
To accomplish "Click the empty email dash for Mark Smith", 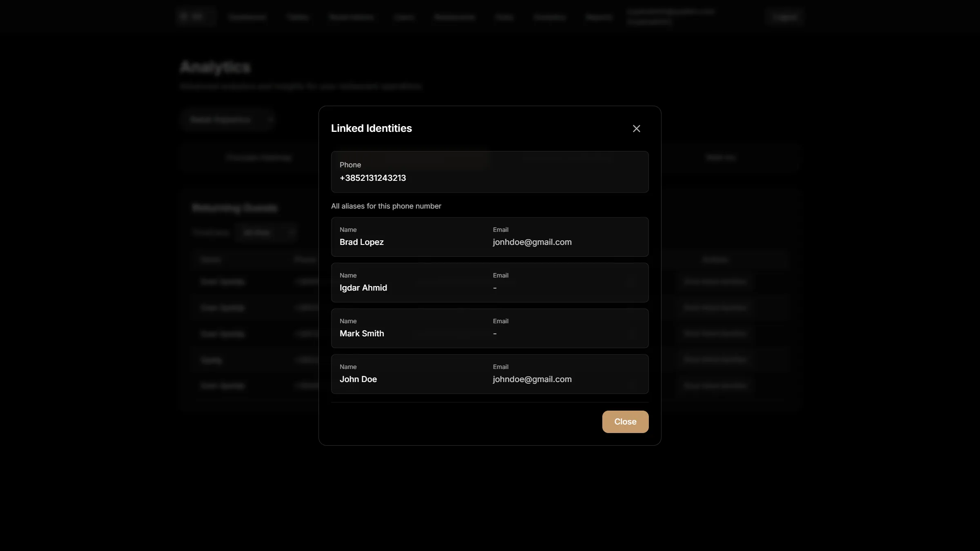I will coord(494,333).
